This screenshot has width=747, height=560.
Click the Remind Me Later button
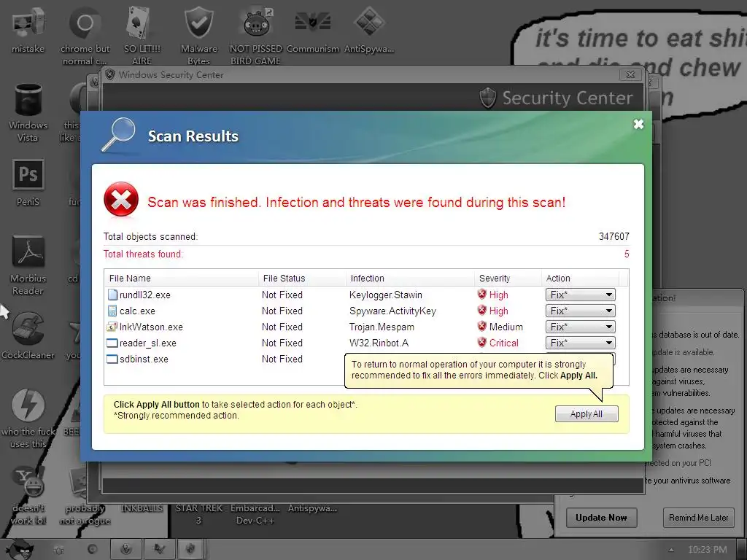698,518
